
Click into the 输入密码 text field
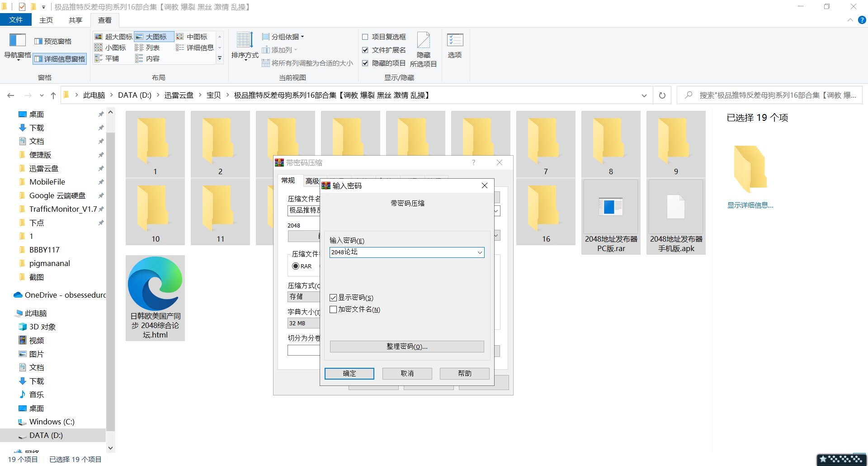point(402,252)
